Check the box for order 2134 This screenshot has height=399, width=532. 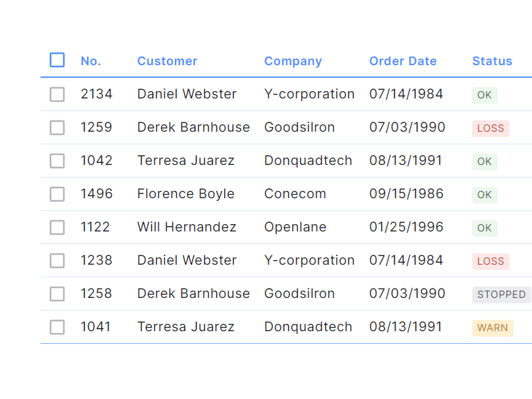[57, 94]
